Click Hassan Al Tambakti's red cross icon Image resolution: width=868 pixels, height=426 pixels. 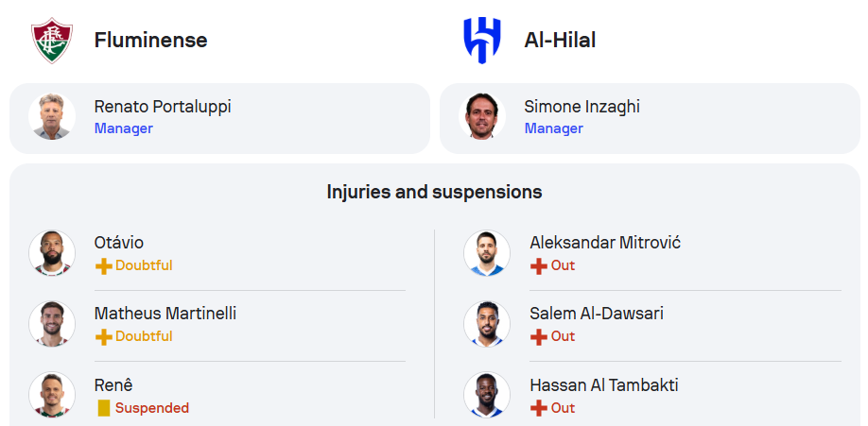(539, 408)
